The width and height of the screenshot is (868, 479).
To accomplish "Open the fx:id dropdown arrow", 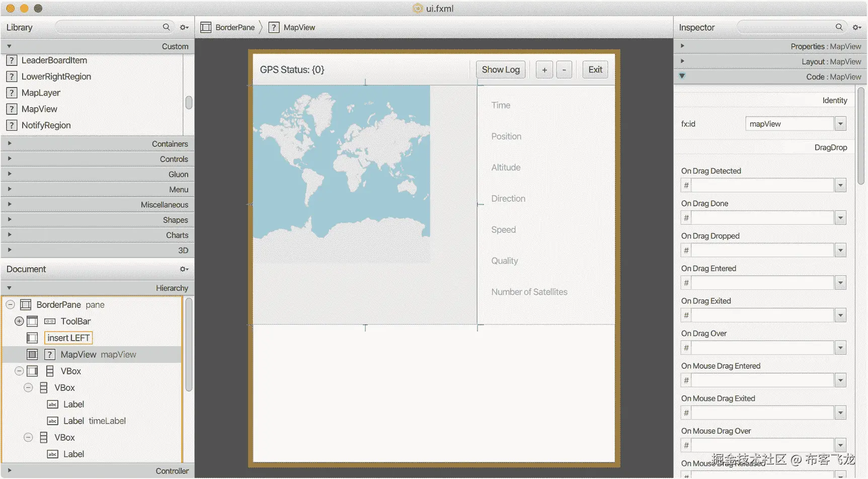I will [840, 124].
